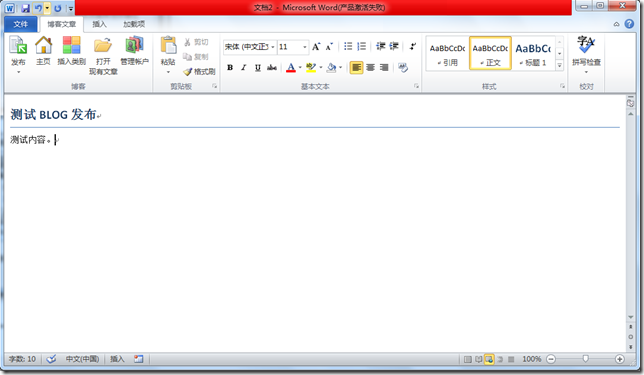Expand the styles gallery More arrow
The image size is (644, 375).
[559, 65]
